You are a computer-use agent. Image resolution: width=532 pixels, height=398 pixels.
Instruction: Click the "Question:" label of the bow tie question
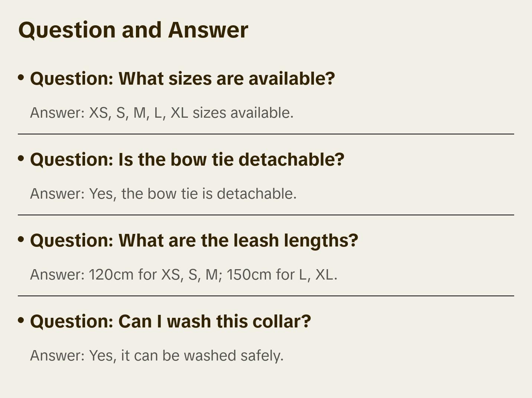(71, 160)
